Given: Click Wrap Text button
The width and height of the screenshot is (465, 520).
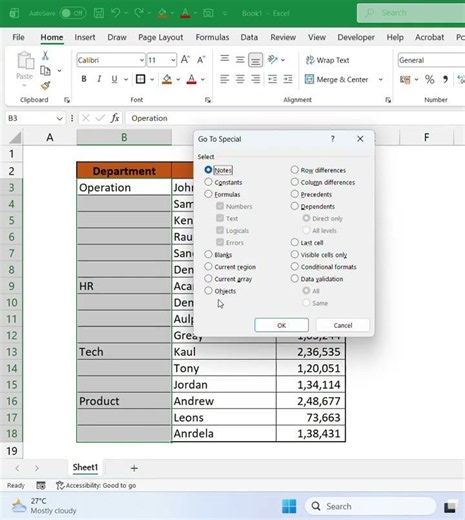Looking at the screenshot, I should click(x=327, y=60).
